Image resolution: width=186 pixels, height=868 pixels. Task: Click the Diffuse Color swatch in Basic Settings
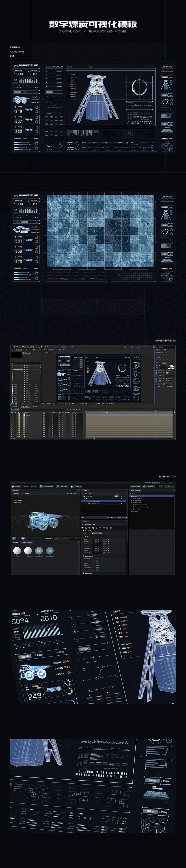pos(98,559)
